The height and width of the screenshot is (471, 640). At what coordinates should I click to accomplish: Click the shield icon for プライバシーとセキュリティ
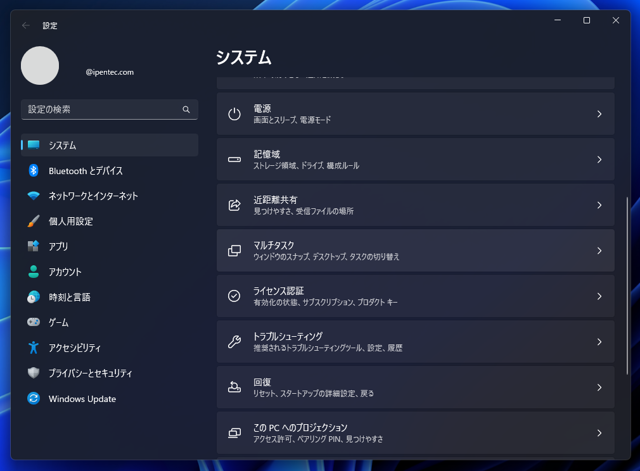[x=33, y=373]
